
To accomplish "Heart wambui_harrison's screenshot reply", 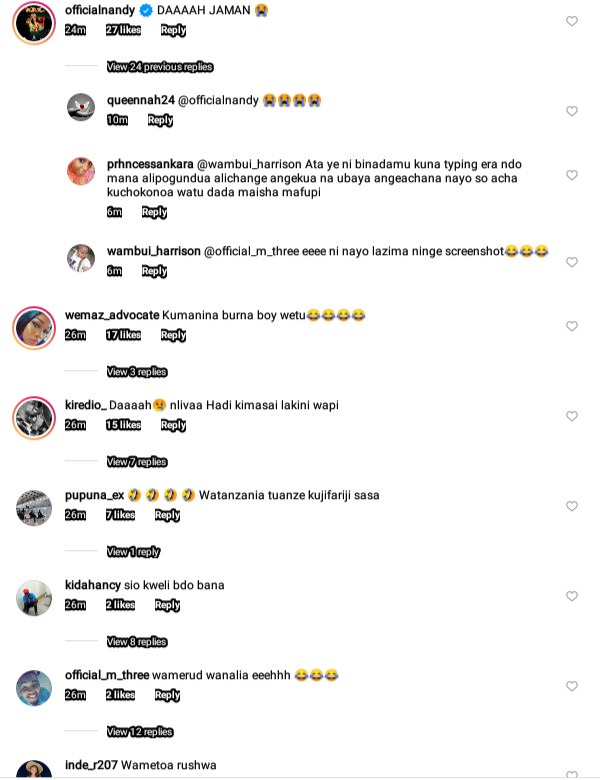I will click(572, 262).
